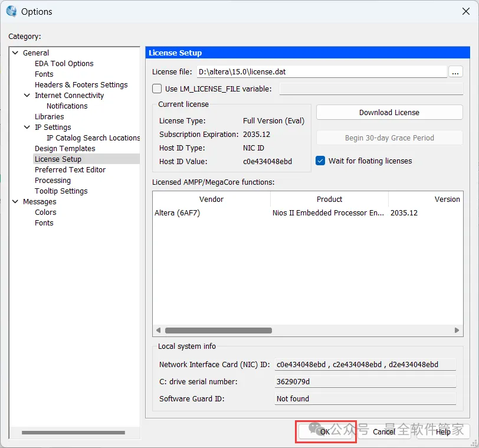Click the NIC ID host type value
479x448 pixels.
point(254,148)
